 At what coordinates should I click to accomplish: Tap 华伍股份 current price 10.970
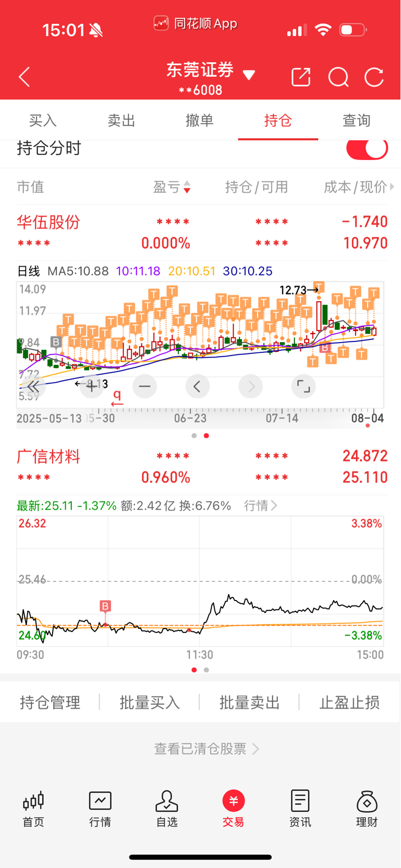[365, 243]
